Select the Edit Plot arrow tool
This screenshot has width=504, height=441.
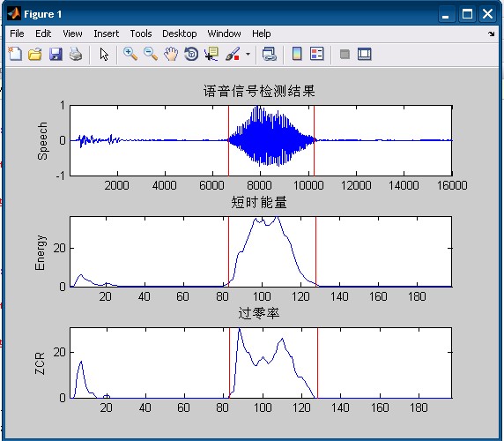click(x=104, y=54)
